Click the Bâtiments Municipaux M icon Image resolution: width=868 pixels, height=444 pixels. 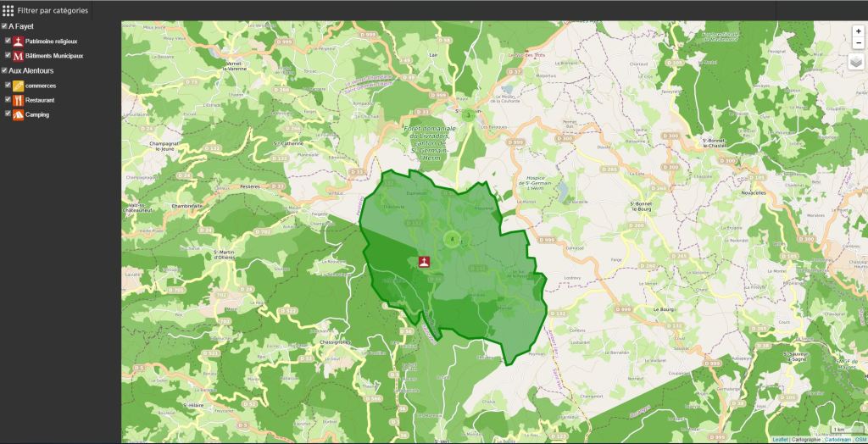pos(18,55)
